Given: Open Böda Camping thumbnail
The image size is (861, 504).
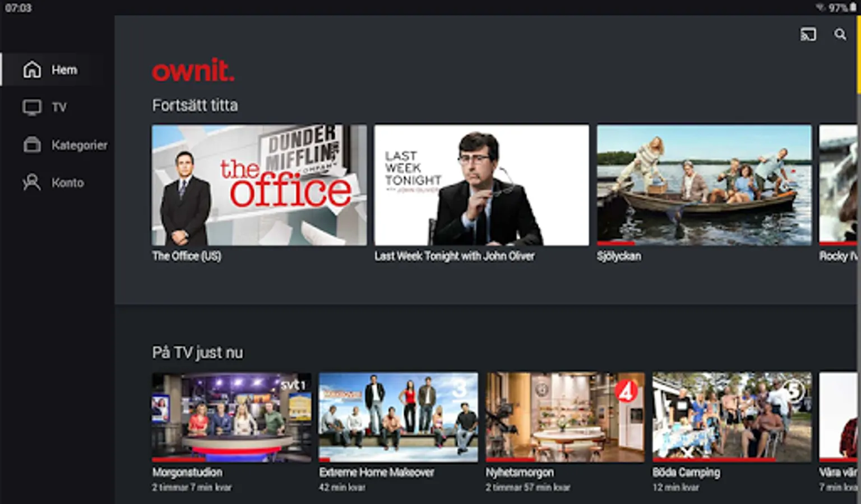Looking at the screenshot, I should (732, 417).
